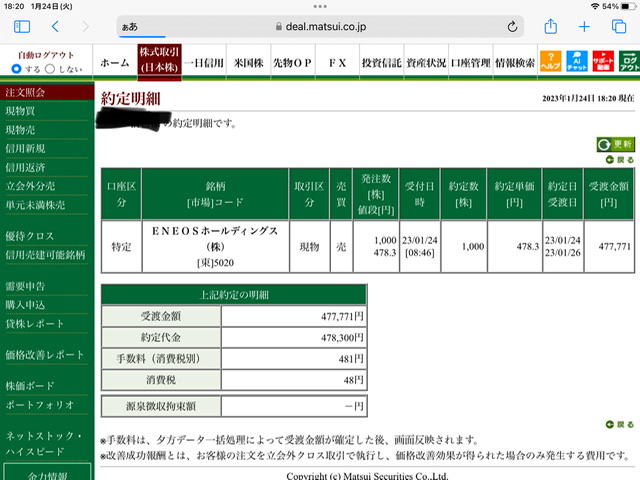The width and height of the screenshot is (640, 480).
Task: Tap the three-dot multitasking indicator
Action: click(x=320, y=6)
